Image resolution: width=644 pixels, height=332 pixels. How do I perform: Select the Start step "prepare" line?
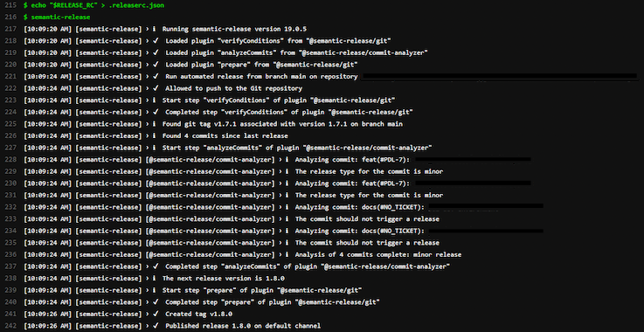[262, 290]
